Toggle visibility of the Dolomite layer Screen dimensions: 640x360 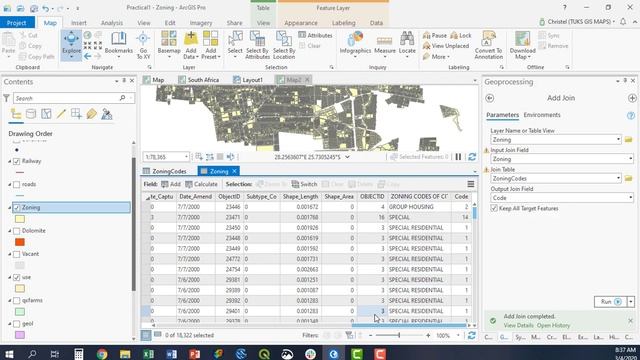click(17, 231)
